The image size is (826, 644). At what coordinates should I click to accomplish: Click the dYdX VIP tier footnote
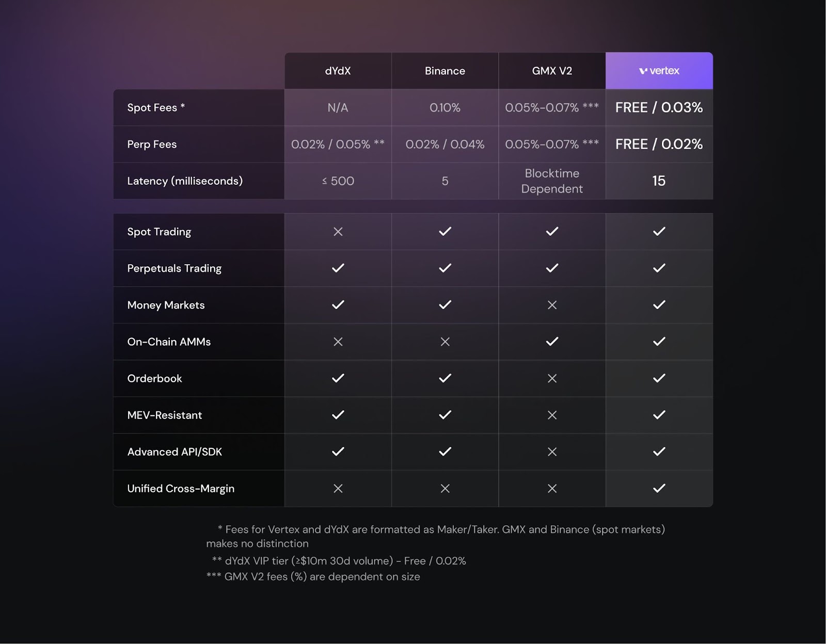click(339, 561)
